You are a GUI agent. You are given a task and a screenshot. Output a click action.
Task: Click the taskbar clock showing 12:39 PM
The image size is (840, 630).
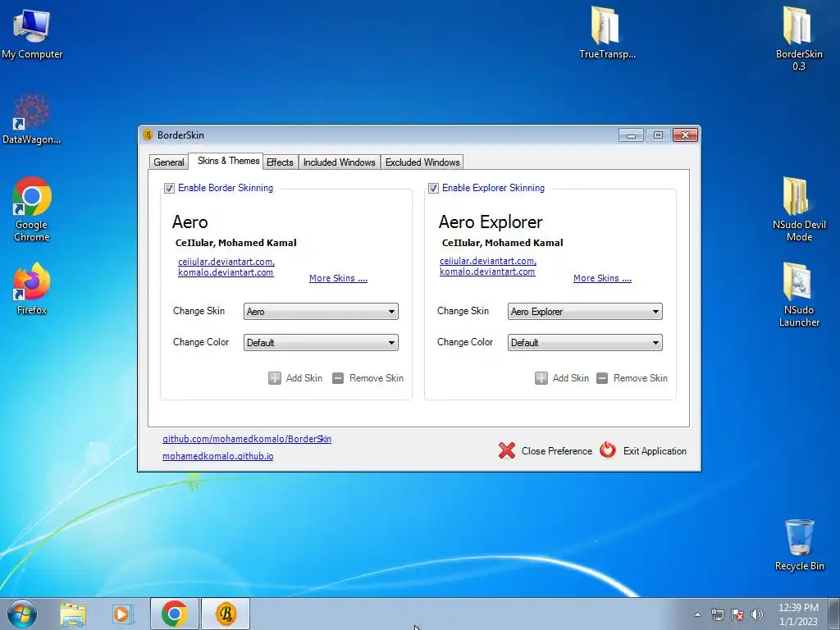(x=798, y=614)
